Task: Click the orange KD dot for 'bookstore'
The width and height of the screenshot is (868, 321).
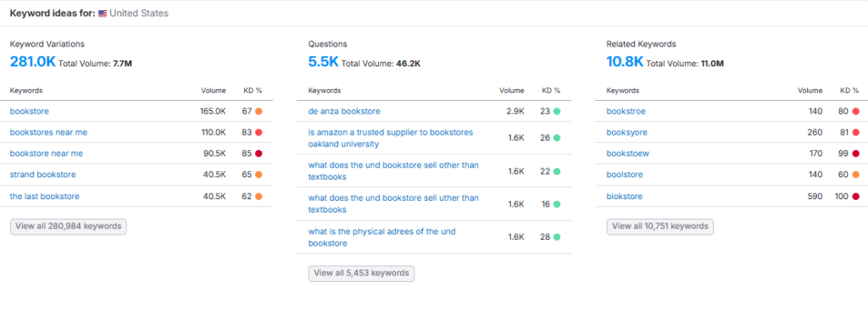Action: (259, 111)
